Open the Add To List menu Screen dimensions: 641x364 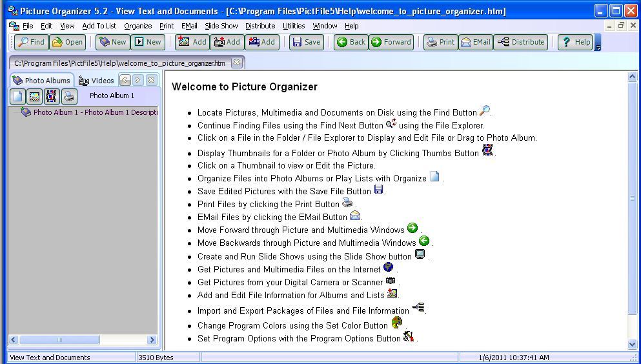(x=99, y=26)
